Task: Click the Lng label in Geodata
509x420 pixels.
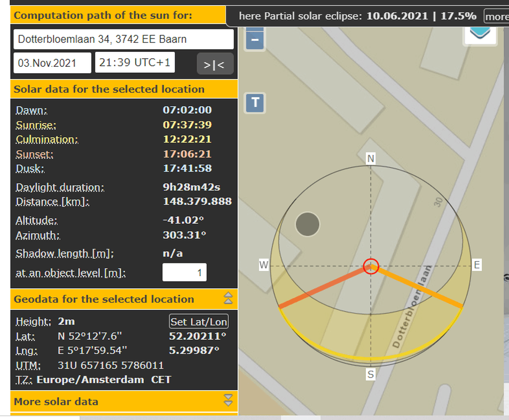Action: point(27,351)
